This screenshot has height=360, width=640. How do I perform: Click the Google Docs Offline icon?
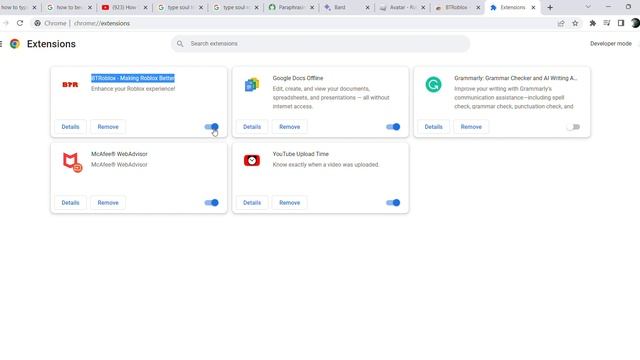tap(252, 84)
